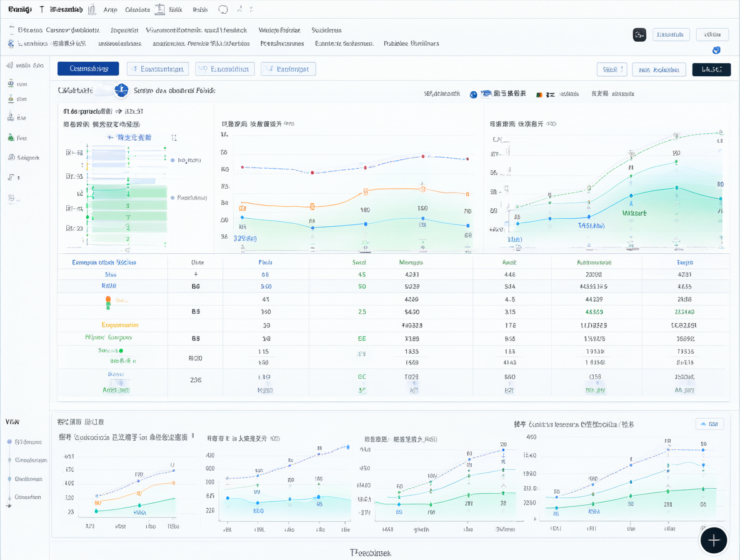Click the small cloud button above the bottom-right chart
The height and width of the screenshot is (560, 740).
point(710,424)
